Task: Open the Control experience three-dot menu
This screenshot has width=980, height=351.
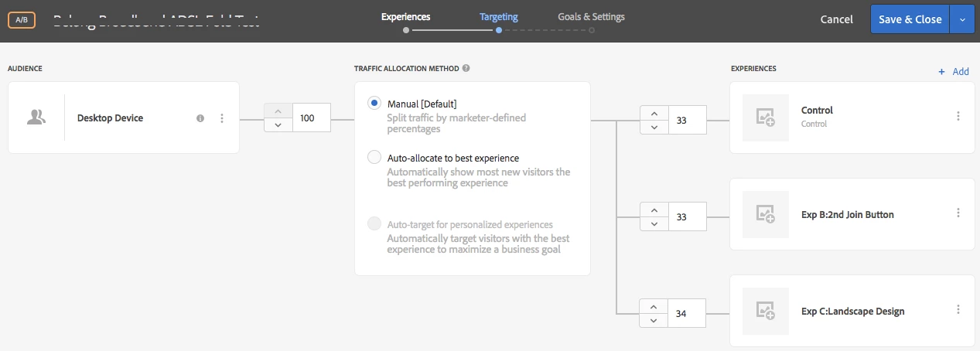Action: point(958,116)
